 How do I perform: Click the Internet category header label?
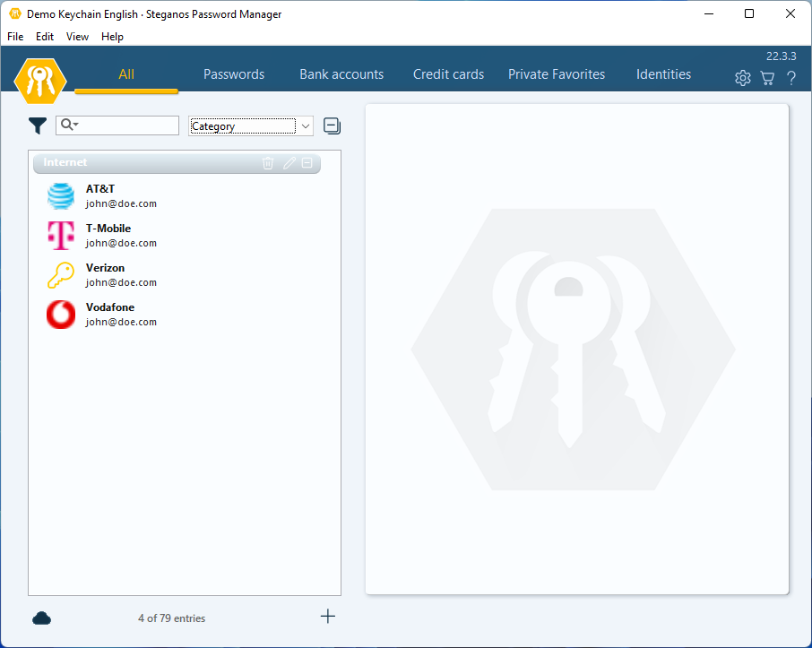click(65, 162)
